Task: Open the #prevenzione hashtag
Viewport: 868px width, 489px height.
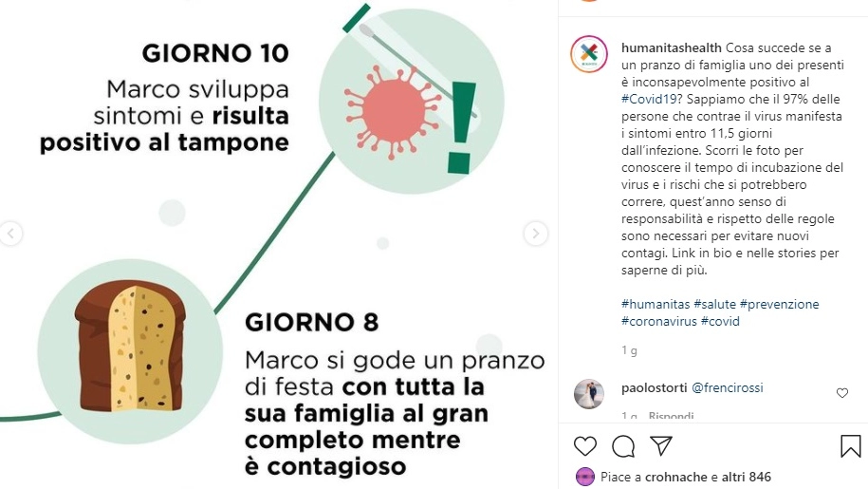Action: [x=780, y=304]
